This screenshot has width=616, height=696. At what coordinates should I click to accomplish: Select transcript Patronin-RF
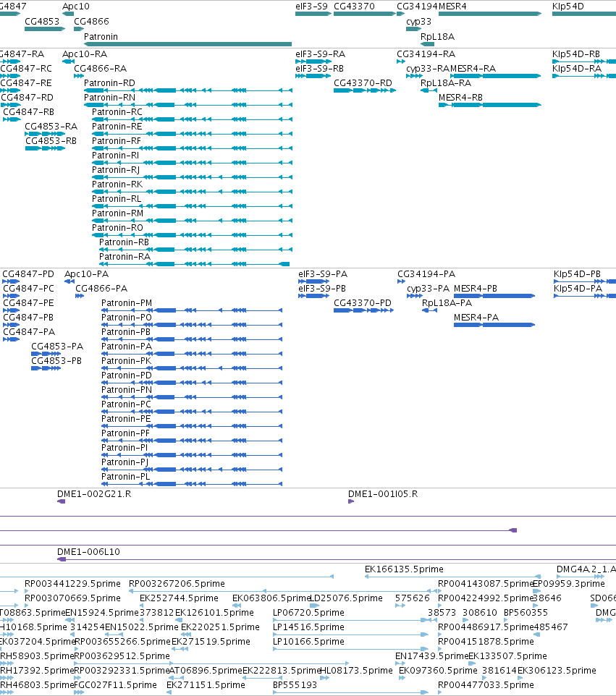[117, 141]
